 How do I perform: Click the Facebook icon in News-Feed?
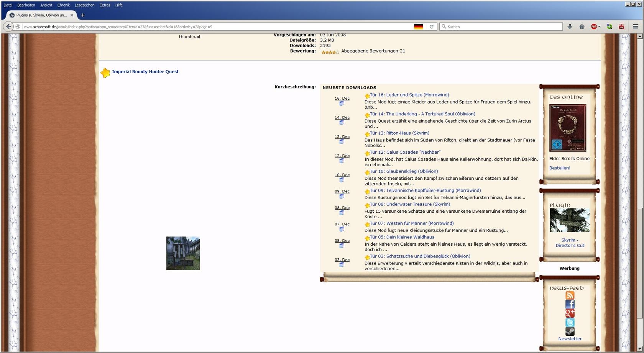point(570,304)
